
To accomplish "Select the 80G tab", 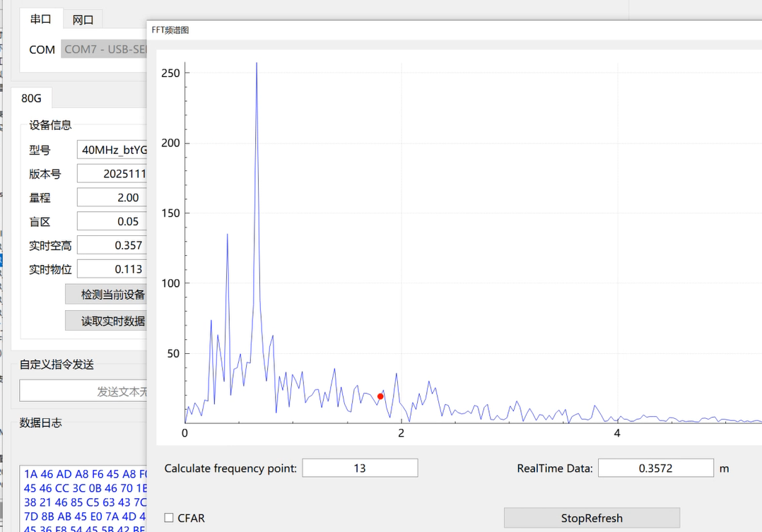I will 31,98.
